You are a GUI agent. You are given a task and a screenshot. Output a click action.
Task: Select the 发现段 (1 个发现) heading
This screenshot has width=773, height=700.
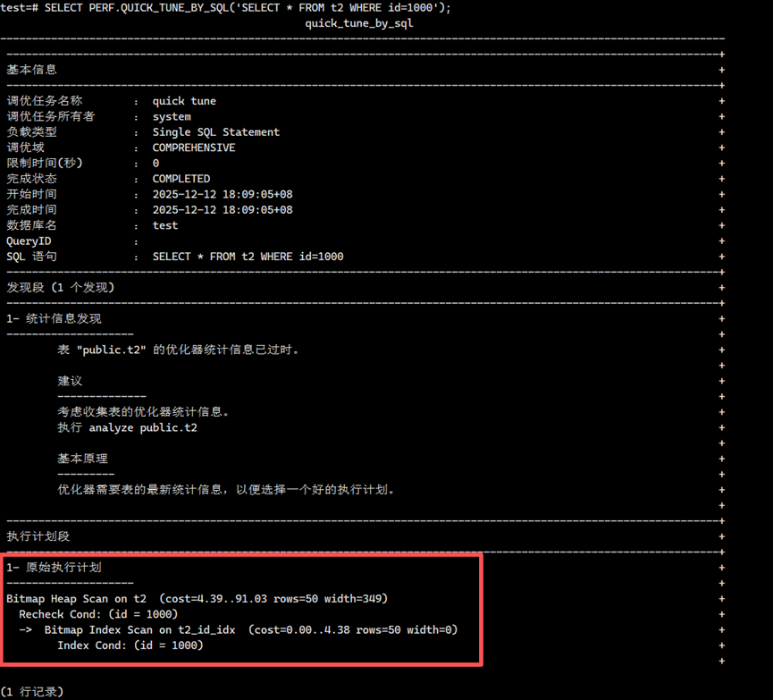tap(61, 288)
